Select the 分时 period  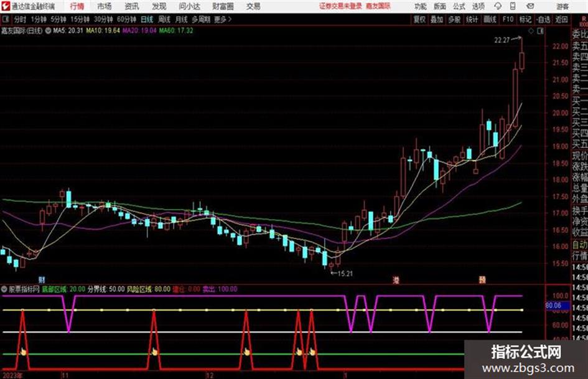coord(21,19)
